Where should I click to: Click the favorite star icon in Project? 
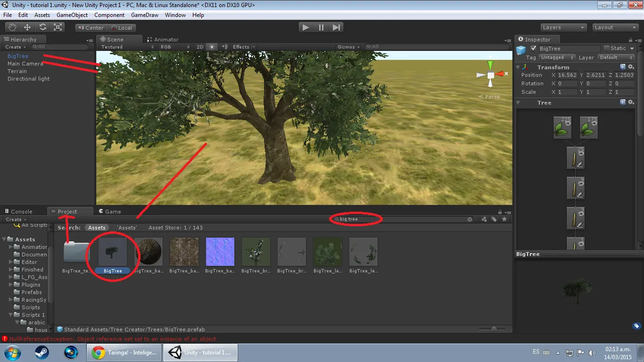504,219
